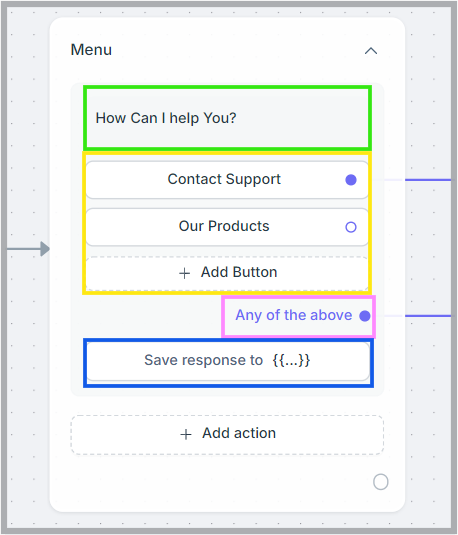Collapse the Menu card using the chevron

(371, 51)
